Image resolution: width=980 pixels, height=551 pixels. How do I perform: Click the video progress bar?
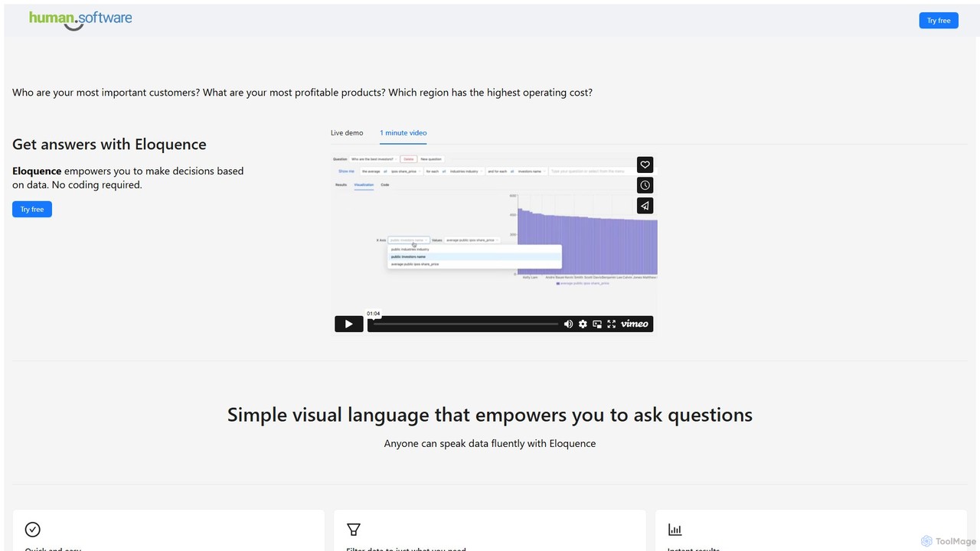click(465, 324)
